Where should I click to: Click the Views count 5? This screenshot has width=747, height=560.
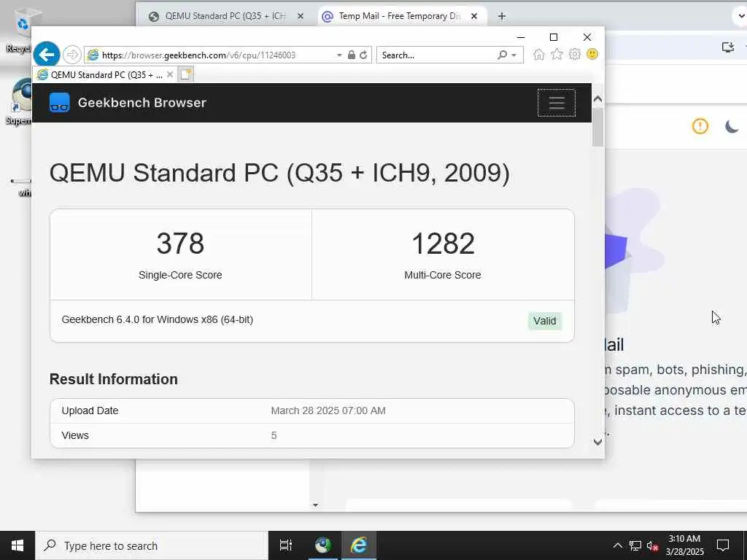pos(274,435)
